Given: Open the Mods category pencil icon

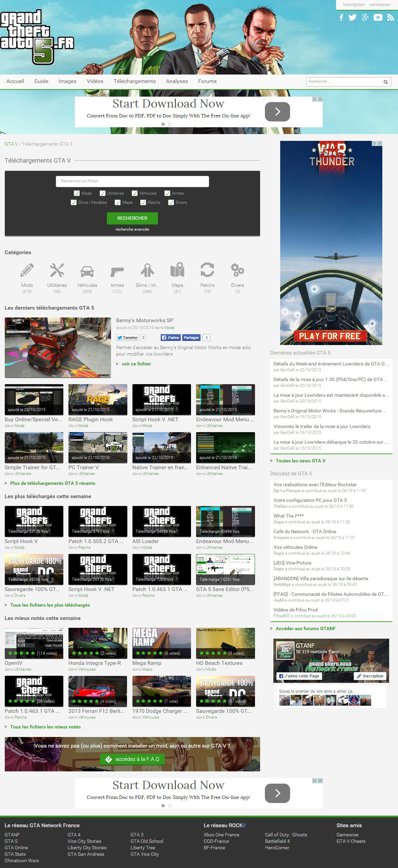Looking at the screenshot, I should click(x=27, y=271).
